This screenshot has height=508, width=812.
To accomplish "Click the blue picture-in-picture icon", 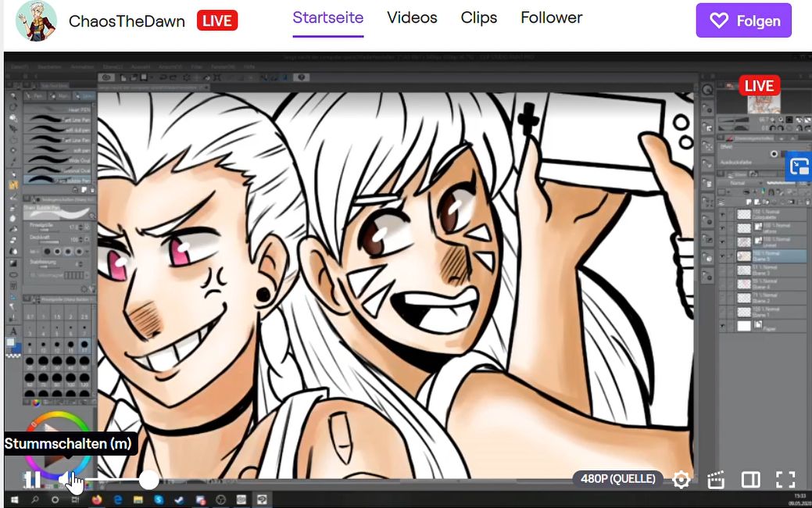I will click(799, 166).
